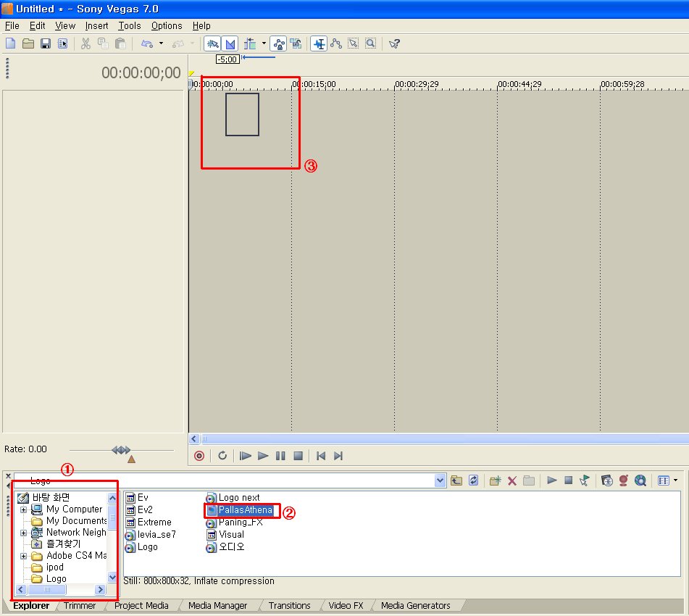
Task: Open the Explorer Views dropdown arrow
Action: coord(675,480)
